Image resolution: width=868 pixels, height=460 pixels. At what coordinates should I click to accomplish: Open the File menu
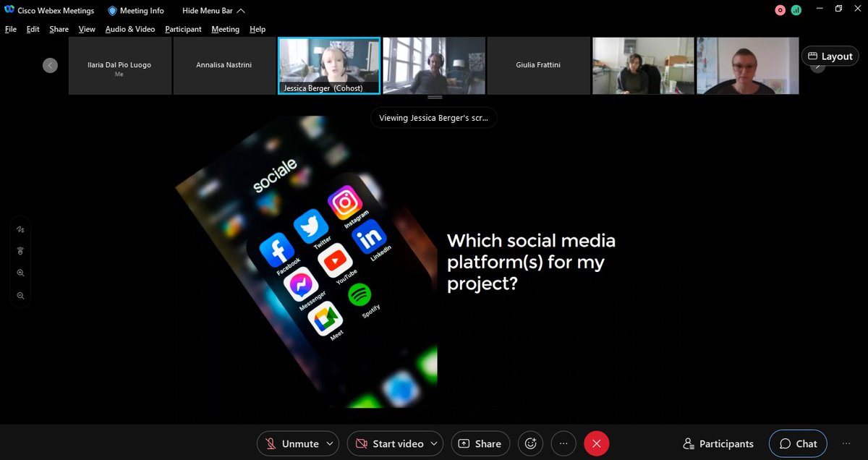pyautogui.click(x=11, y=29)
